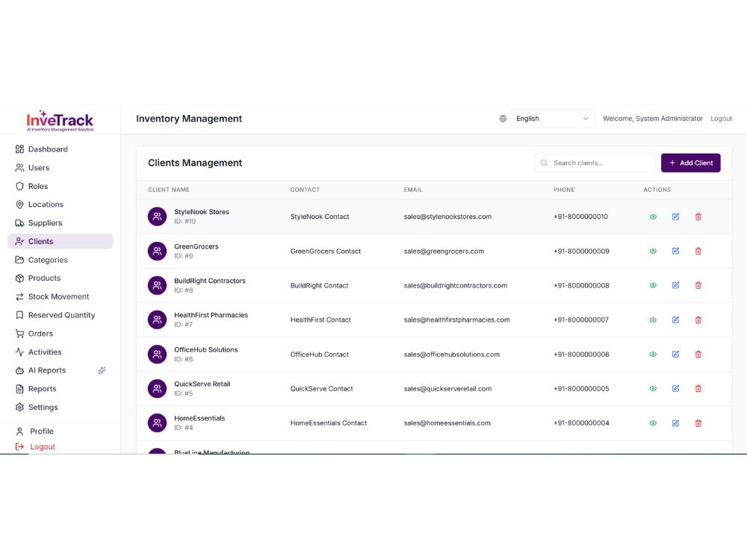
Task: Click phone +91-8000000008
Action: (x=581, y=285)
